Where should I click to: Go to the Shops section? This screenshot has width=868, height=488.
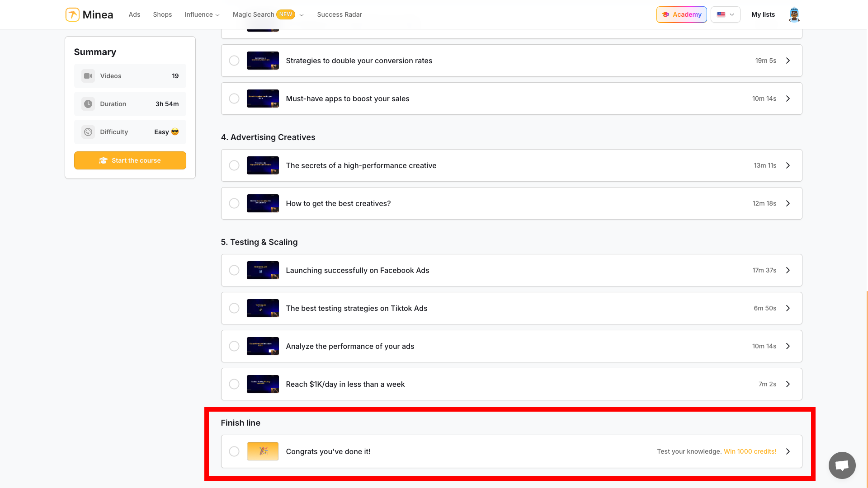(162, 14)
